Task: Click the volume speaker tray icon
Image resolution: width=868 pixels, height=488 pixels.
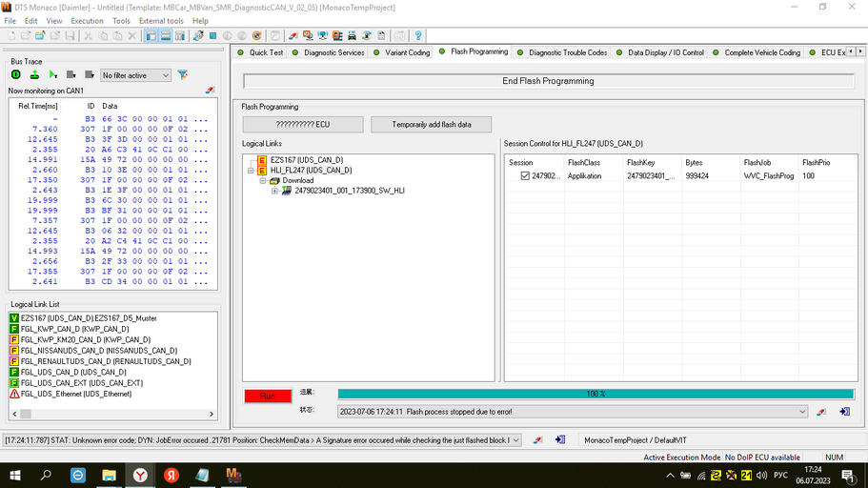Action: (761, 476)
